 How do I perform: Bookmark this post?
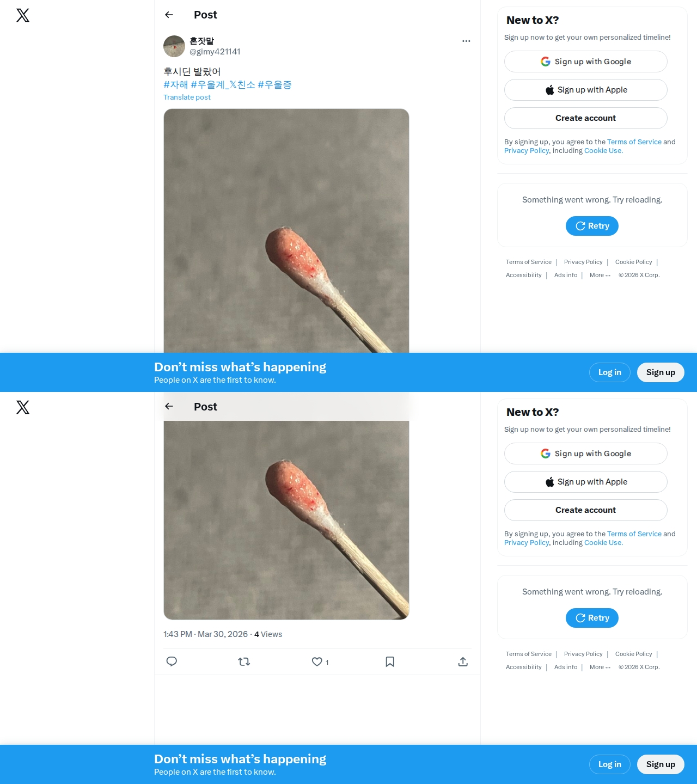click(x=390, y=661)
